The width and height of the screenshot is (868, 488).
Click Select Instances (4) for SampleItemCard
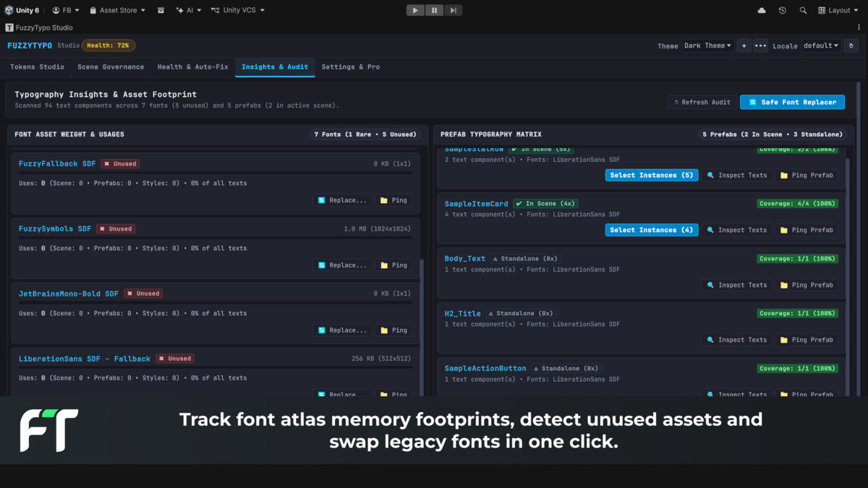[x=652, y=230]
